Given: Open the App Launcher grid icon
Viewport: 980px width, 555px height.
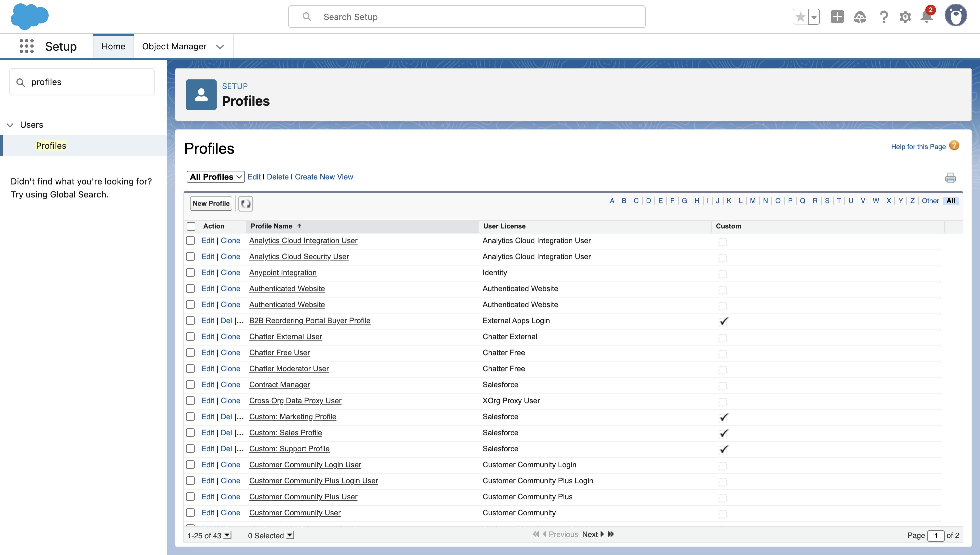Looking at the screenshot, I should tap(26, 46).
